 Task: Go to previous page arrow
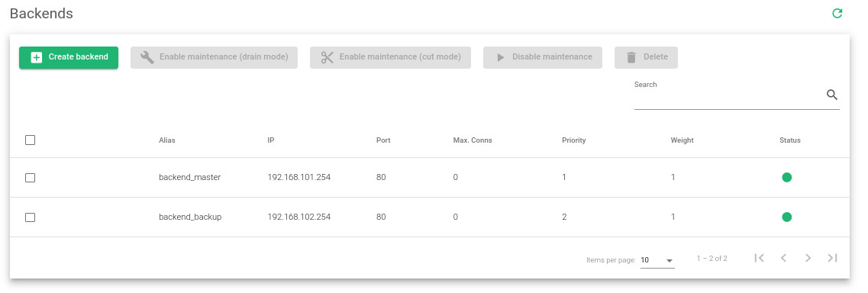click(x=783, y=258)
